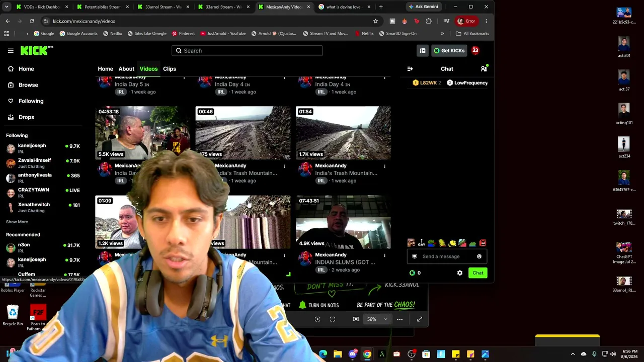Open a new Chrome tab
The height and width of the screenshot is (362, 644).
[381, 7]
